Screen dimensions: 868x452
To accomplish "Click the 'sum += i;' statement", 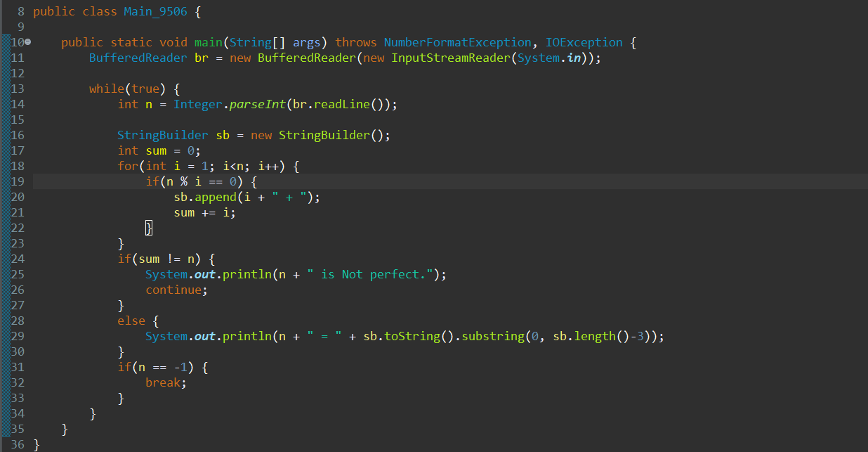I will (x=205, y=212).
